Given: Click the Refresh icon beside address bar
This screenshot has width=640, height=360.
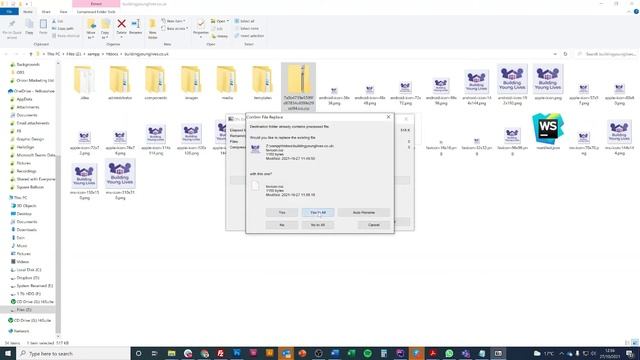Looking at the screenshot, I should click(565, 54).
